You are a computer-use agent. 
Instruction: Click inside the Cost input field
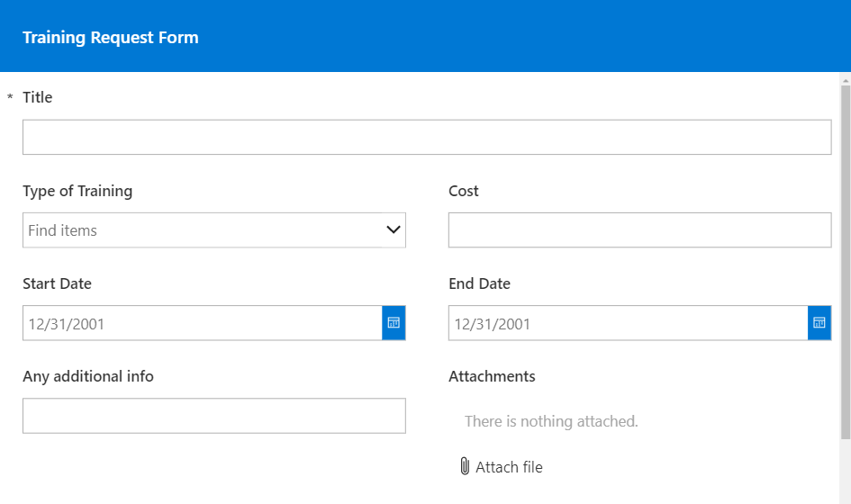pyautogui.click(x=640, y=230)
